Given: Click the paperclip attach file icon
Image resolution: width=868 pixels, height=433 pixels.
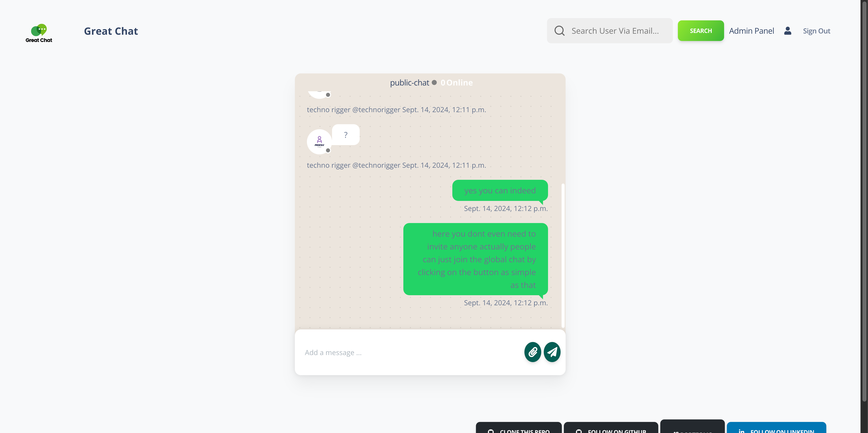Looking at the screenshot, I should pos(532,352).
